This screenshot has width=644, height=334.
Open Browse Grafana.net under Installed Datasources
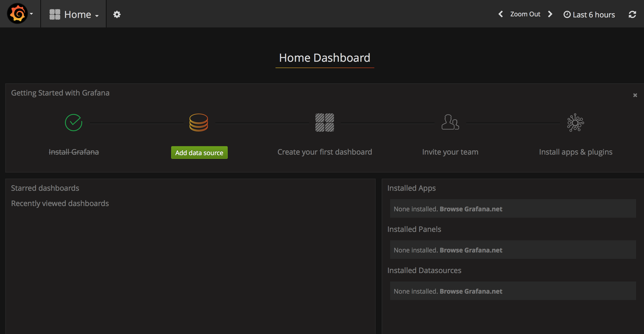tap(471, 291)
